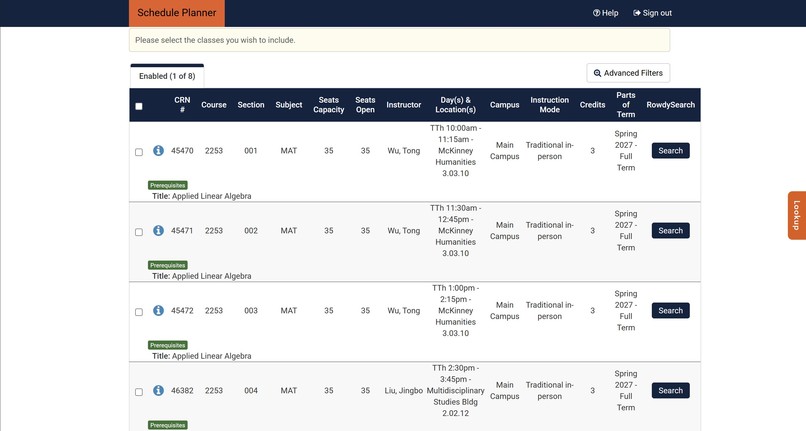This screenshot has height=431, width=806.
Task: Click the Seats Open column header
Action: pyautogui.click(x=365, y=104)
